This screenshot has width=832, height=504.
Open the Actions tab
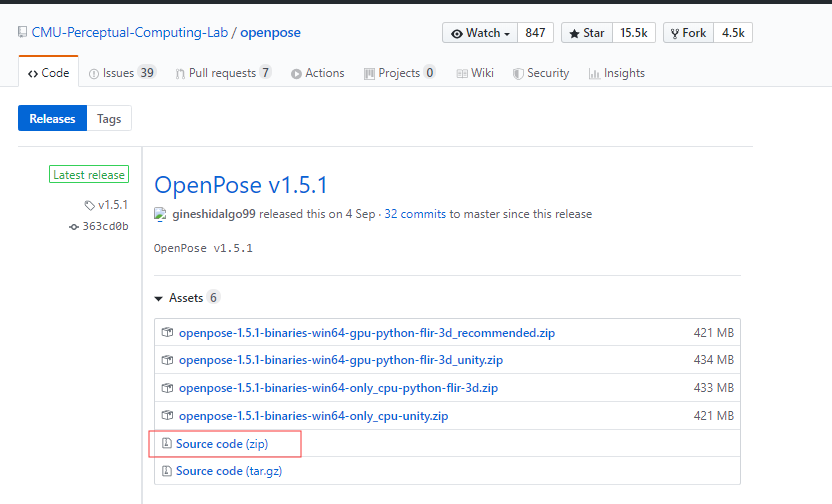click(318, 73)
